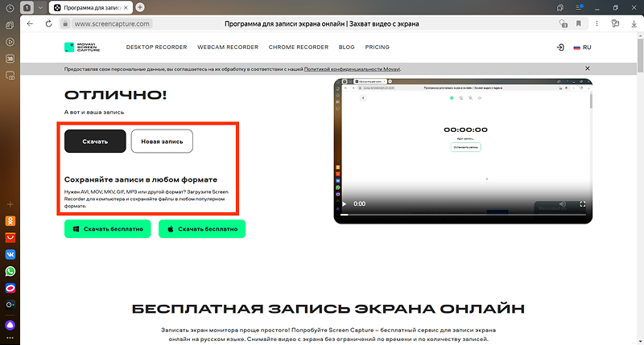
Task: Open the red-blue ring messenger icon
Action: tap(10, 289)
